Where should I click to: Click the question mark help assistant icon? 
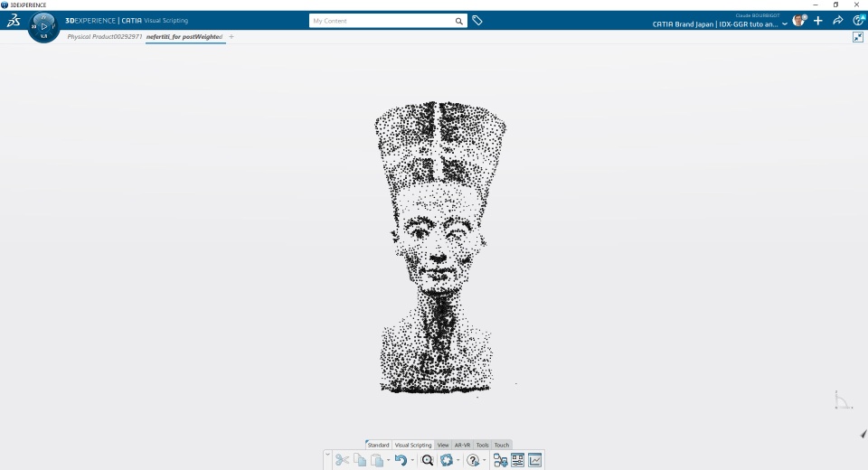tap(473, 460)
